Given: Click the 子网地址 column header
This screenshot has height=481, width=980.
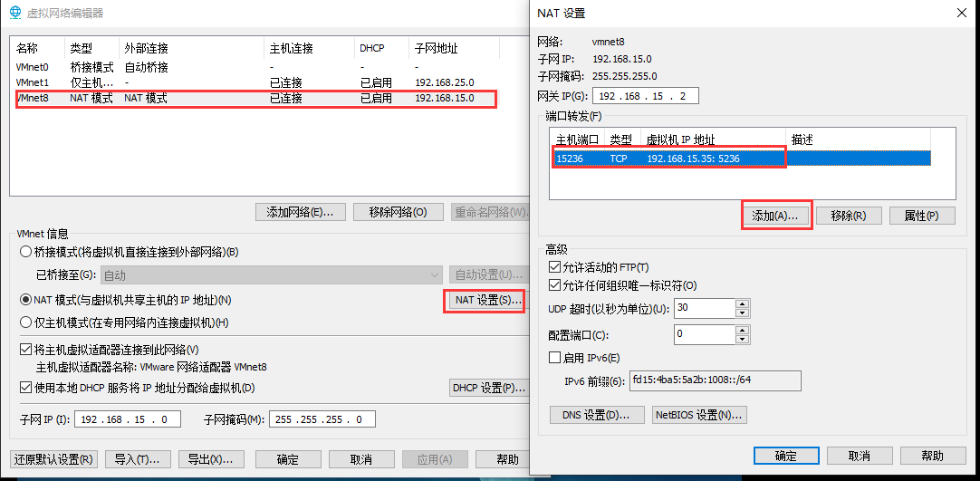Looking at the screenshot, I should tap(455, 48).
